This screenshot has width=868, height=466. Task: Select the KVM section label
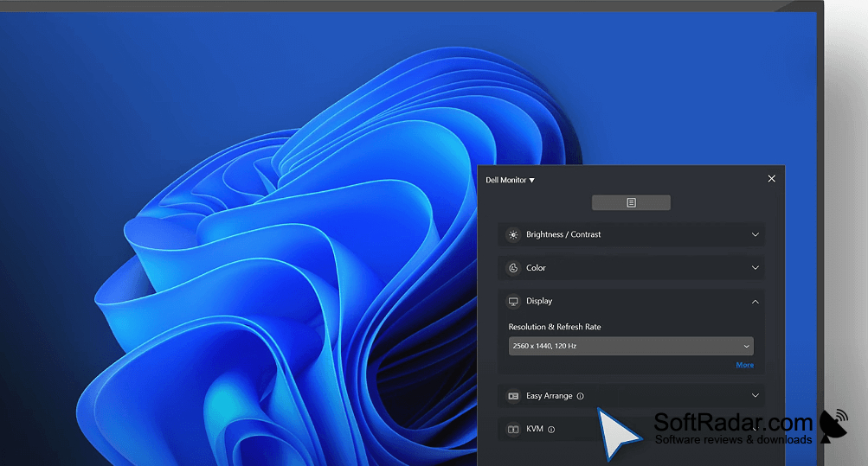(534, 429)
